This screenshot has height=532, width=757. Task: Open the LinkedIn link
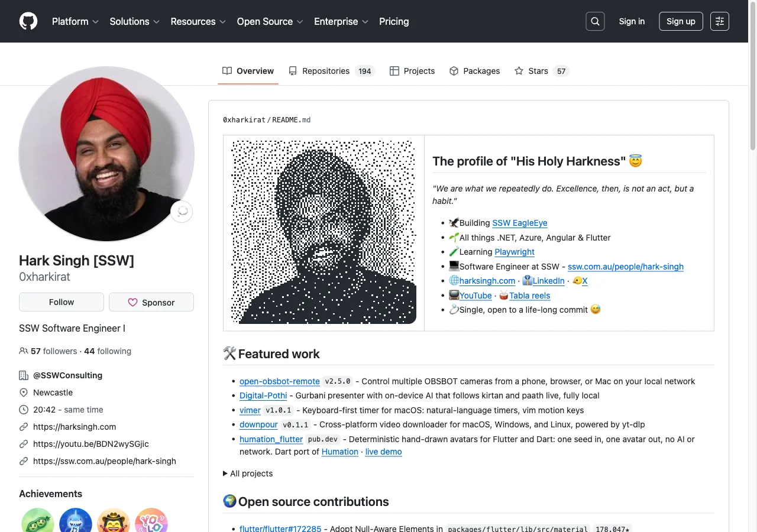pyautogui.click(x=549, y=281)
